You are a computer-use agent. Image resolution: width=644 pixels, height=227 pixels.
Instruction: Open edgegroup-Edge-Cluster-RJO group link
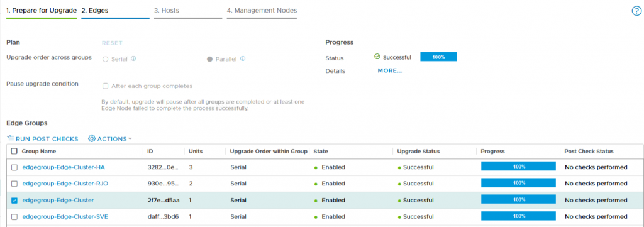(65, 184)
